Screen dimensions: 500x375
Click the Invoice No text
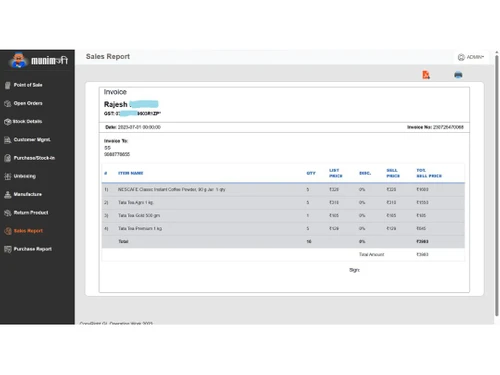435,127
